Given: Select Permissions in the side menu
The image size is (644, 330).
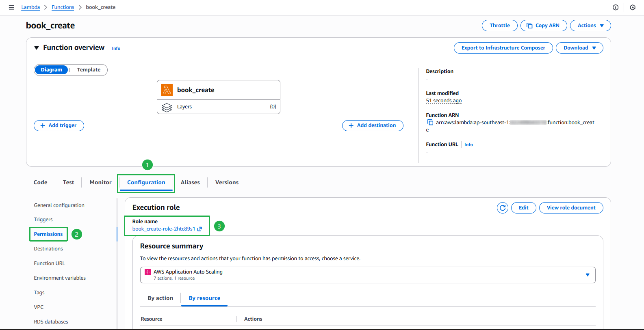Looking at the screenshot, I should click(x=48, y=234).
